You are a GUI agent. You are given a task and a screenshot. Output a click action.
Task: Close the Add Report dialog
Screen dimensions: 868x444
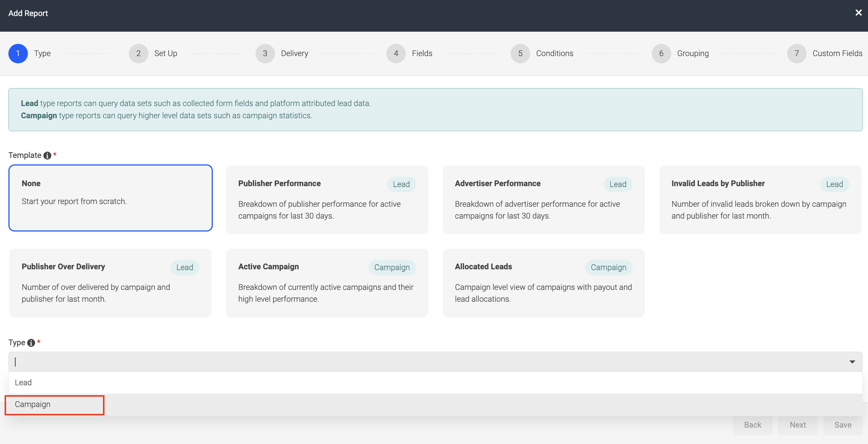[858, 13]
